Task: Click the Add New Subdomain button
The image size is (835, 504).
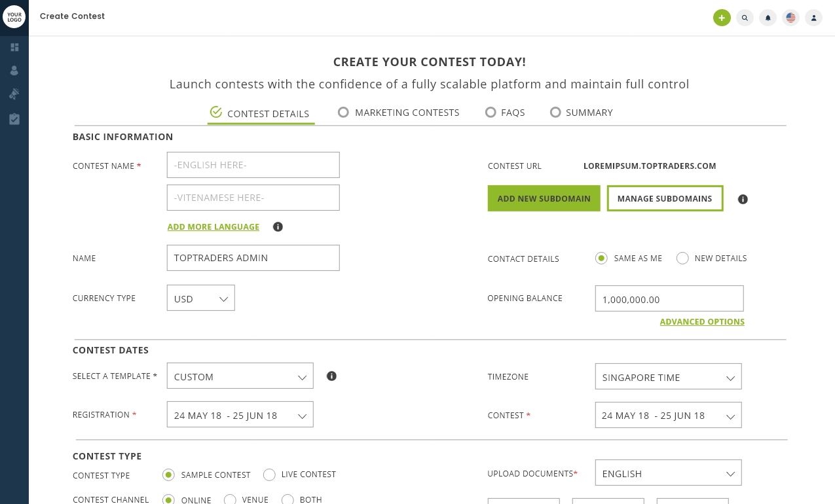Action: point(544,198)
